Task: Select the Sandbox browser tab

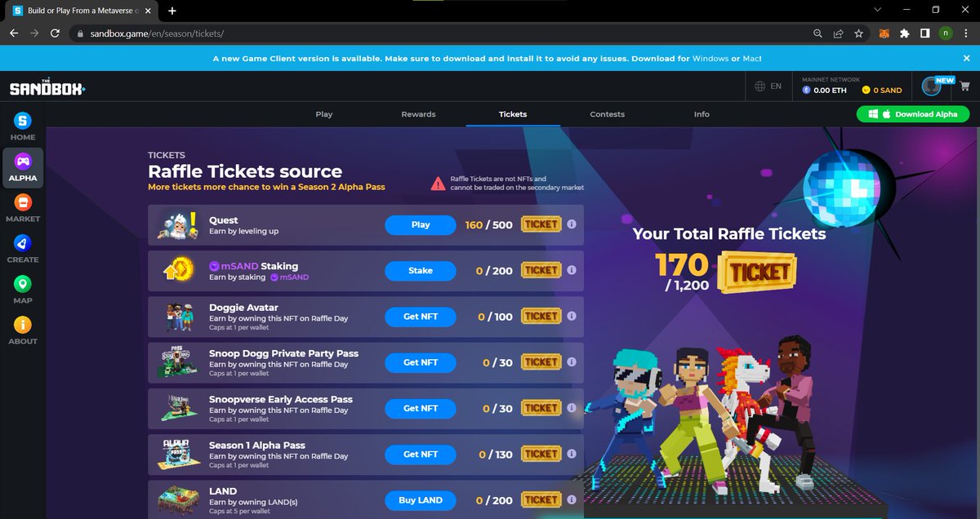Action: [82, 11]
